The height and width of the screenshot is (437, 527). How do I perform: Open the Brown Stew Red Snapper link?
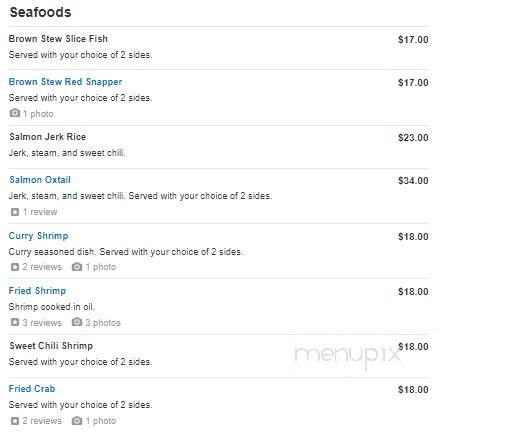coord(65,82)
